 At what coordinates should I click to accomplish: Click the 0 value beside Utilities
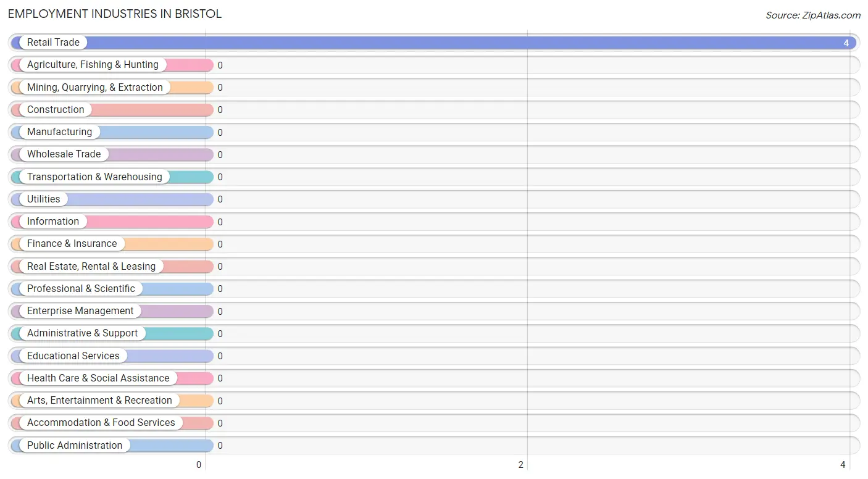point(220,199)
